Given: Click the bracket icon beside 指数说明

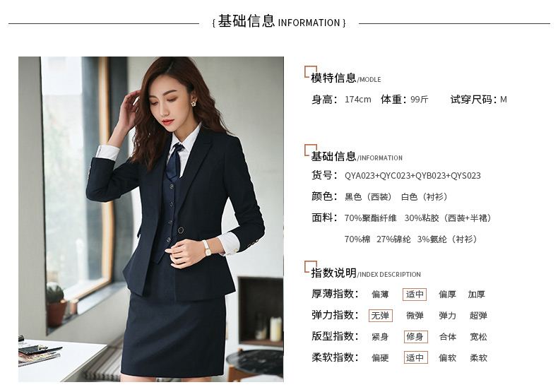Looking at the screenshot, I should click(310, 267).
